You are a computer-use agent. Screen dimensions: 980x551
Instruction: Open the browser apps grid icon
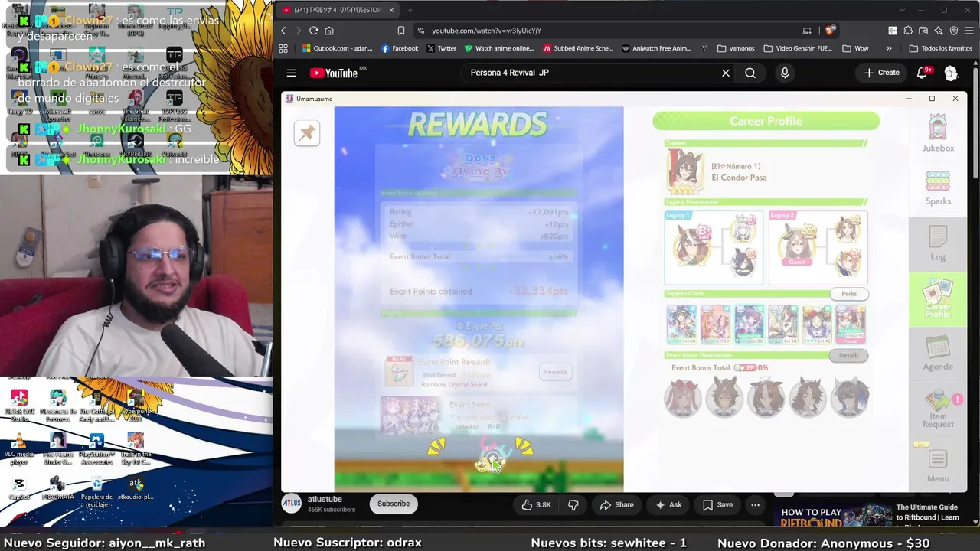pos(283,48)
